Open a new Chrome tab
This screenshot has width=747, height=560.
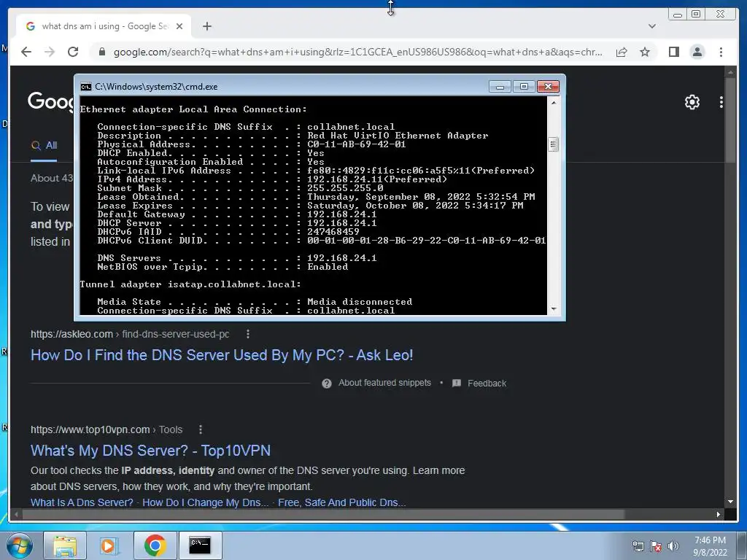pyautogui.click(x=206, y=26)
